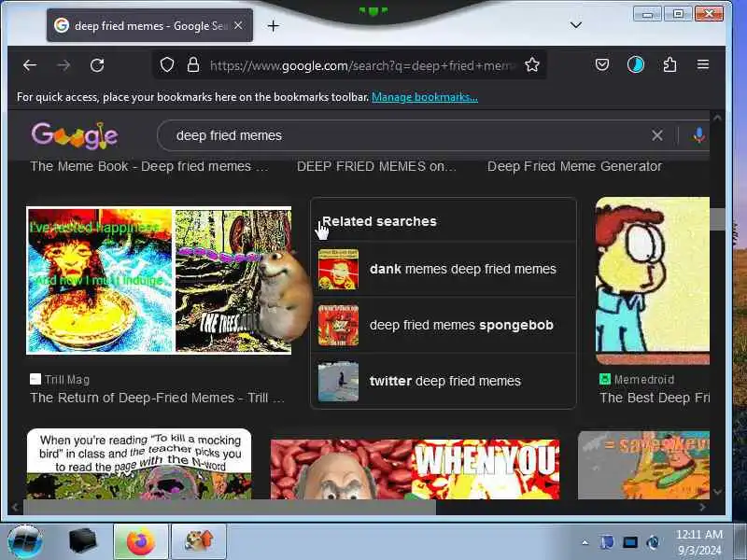This screenshot has height=560, width=747.
Task: Click the flag-like tray icon
Action: [607, 542]
